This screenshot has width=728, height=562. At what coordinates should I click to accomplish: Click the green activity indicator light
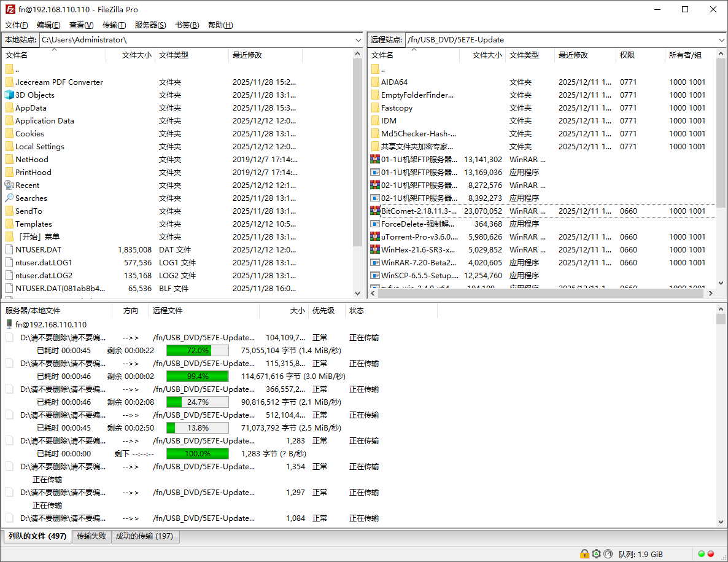pos(702,553)
